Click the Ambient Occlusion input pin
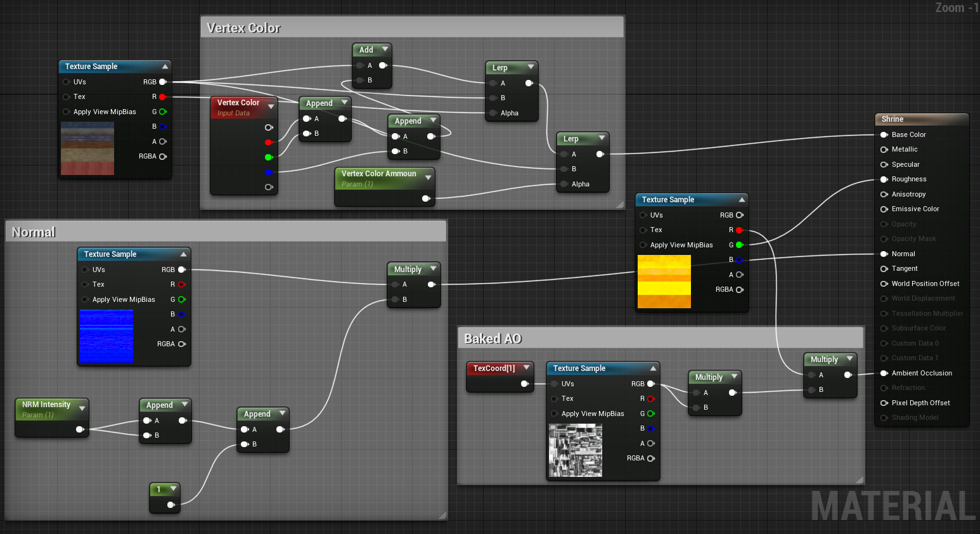 tap(884, 373)
